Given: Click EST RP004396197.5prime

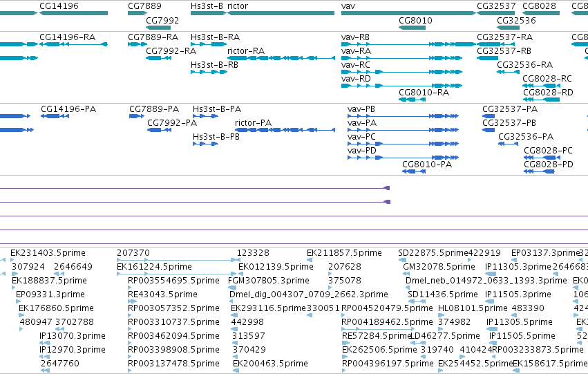Looking at the screenshot, I should coord(388,364).
